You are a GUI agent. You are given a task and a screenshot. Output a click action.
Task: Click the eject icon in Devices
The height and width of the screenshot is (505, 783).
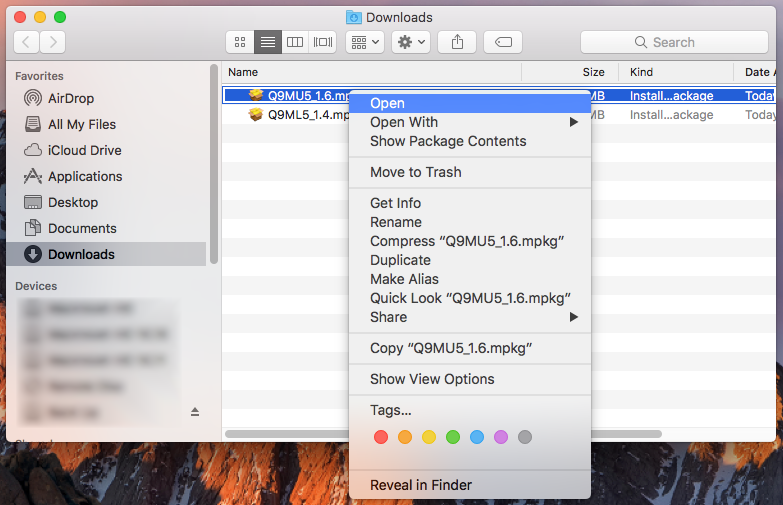pos(195,412)
